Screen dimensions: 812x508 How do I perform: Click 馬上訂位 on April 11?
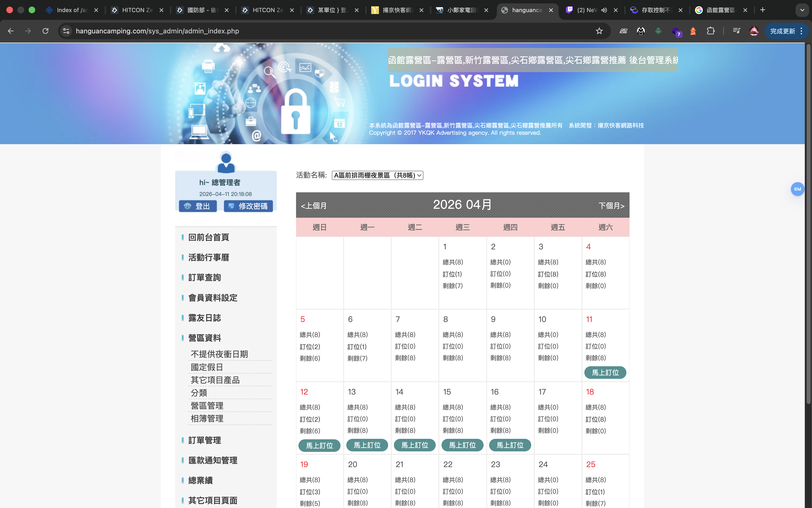pyautogui.click(x=605, y=373)
